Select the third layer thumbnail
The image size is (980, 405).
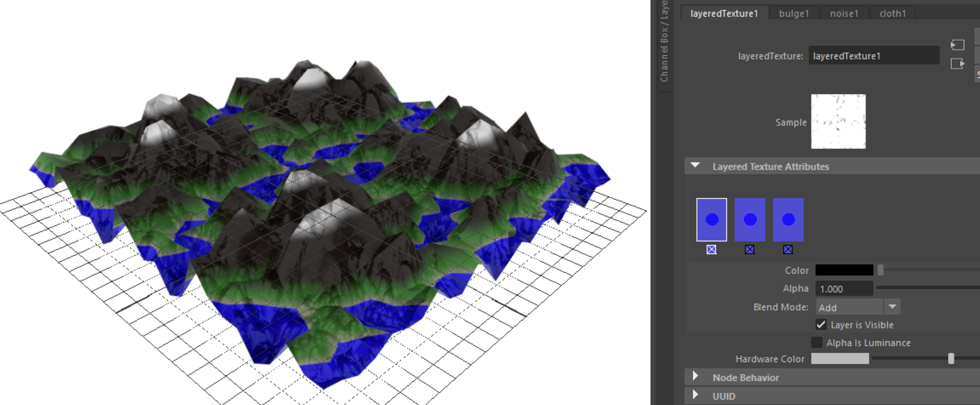point(788,220)
